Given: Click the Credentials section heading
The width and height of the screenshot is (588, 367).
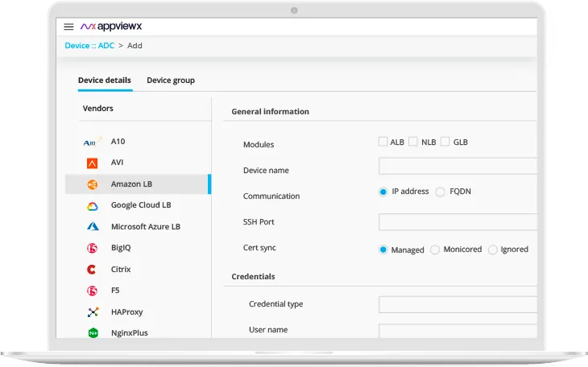Looking at the screenshot, I should [253, 276].
